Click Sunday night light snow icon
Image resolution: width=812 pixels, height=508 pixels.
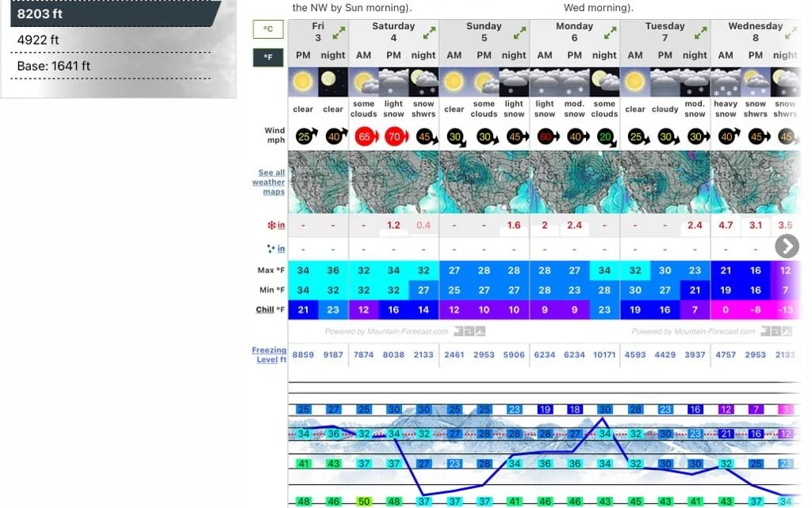pyautogui.click(x=514, y=82)
